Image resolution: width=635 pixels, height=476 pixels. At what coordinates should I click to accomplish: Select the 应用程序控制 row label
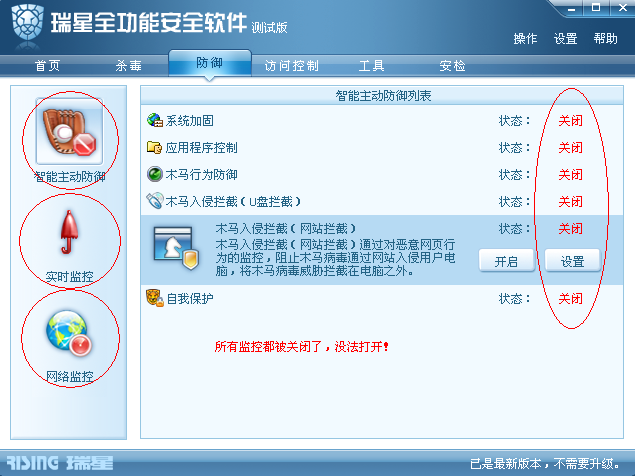201,148
